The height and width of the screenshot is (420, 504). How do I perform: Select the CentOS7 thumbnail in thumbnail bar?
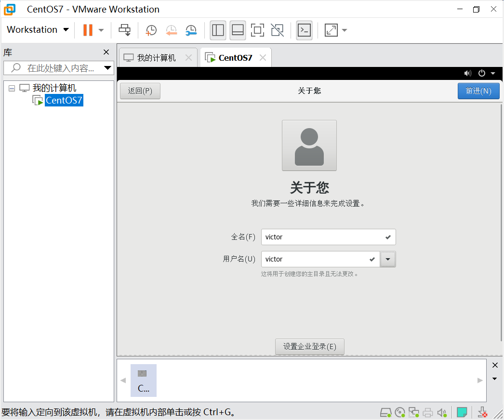tap(144, 380)
